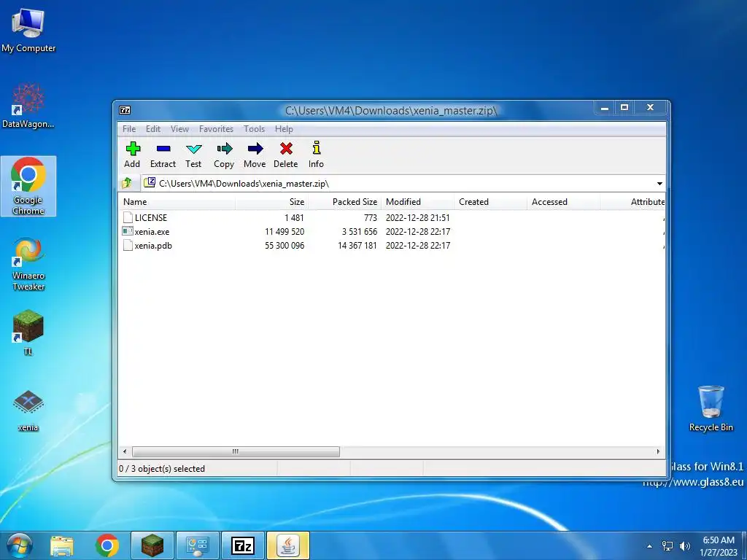This screenshot has height=560, width=747.
Task: Sort by Name column header
Action: coord(177,202)
